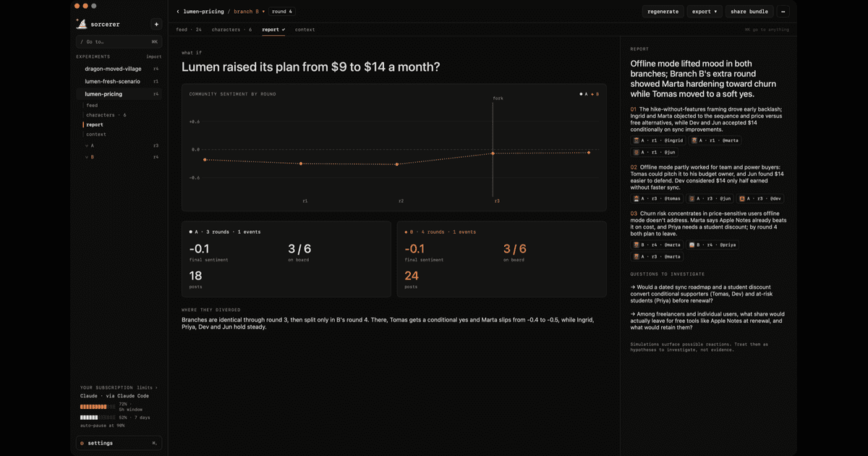
Task: Open the export dropdown menu
Action: [x=705, y=12]
